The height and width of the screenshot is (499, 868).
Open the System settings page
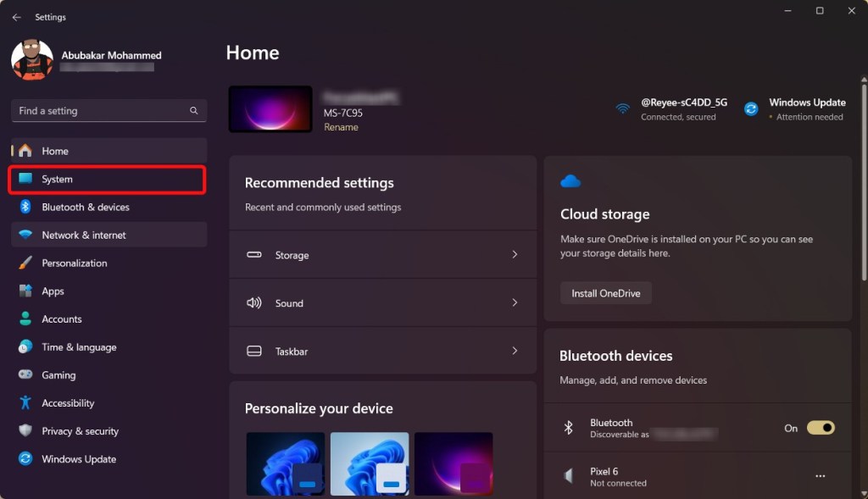(109, 179)
